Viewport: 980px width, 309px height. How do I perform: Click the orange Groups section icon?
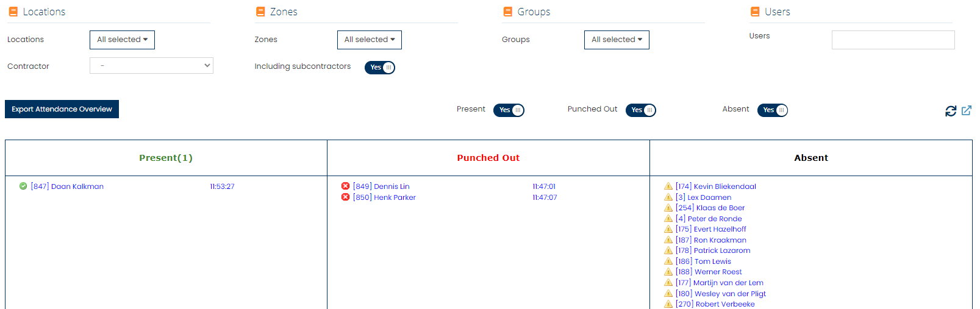[507, 12]
